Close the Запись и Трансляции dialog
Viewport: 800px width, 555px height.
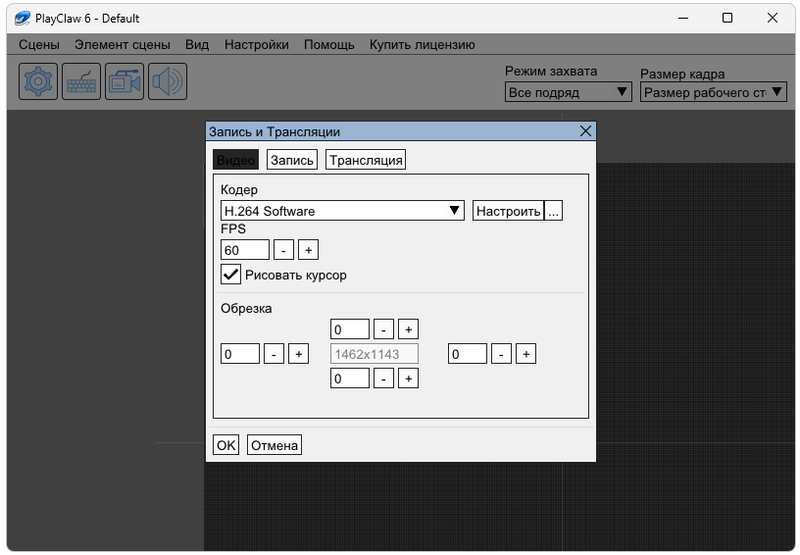pyautogui.click(x=585, y=132)
